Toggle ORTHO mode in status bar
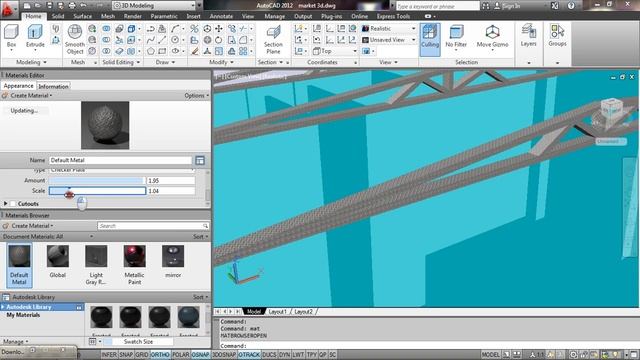The image size is (640, 360). [x=160, y=355]
